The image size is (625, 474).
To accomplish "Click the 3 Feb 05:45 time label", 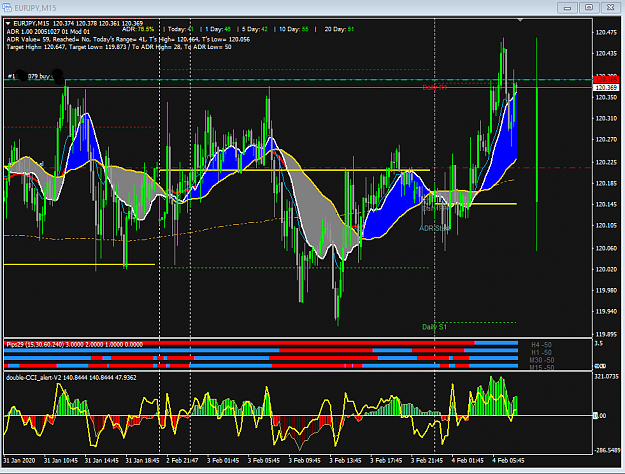I will click(264, 460).
